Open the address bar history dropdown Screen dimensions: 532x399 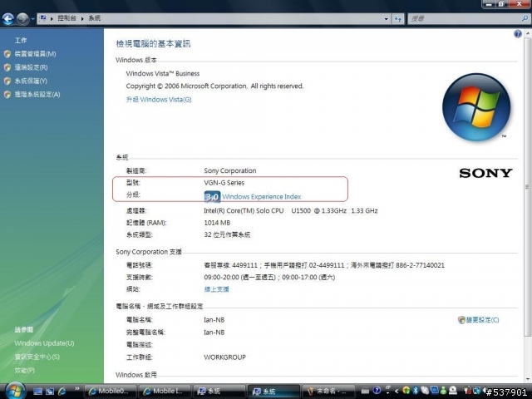point(386,19)
